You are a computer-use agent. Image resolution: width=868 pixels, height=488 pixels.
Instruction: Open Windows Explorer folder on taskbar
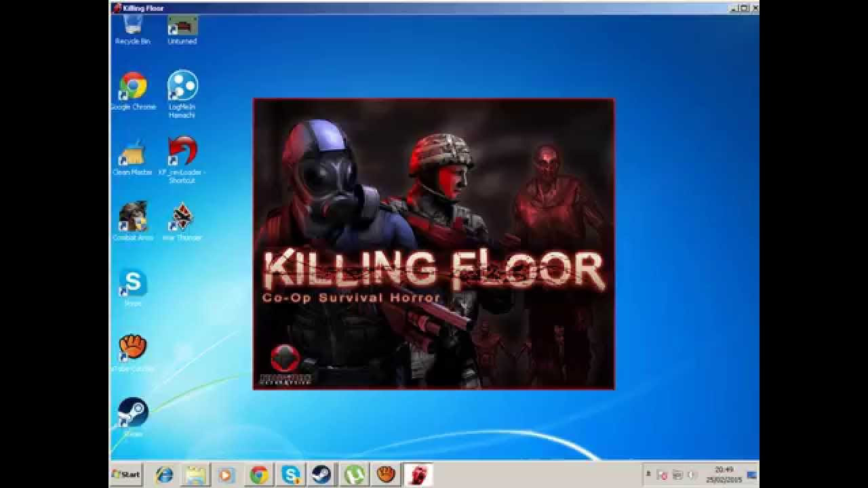click(196, 474)
